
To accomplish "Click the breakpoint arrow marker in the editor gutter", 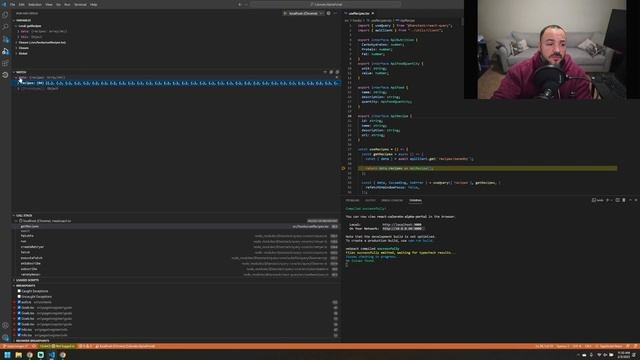I will [x=343, y=168].
